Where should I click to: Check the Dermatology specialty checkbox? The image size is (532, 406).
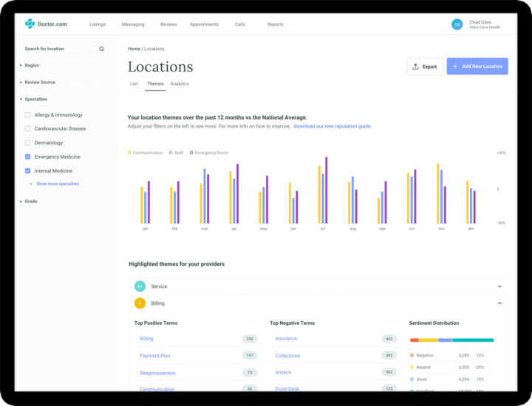[x=28, y=142]
